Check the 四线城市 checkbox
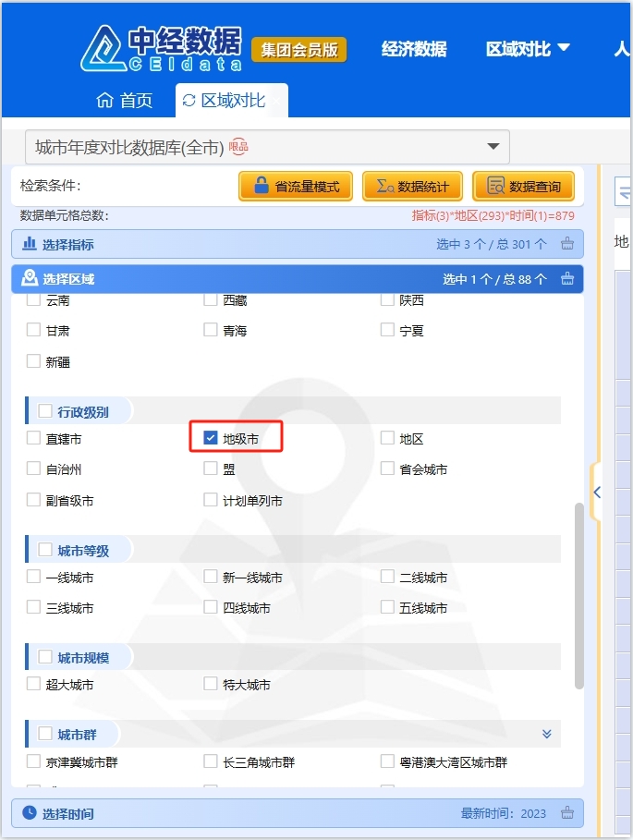 click(x=211, y=607)
